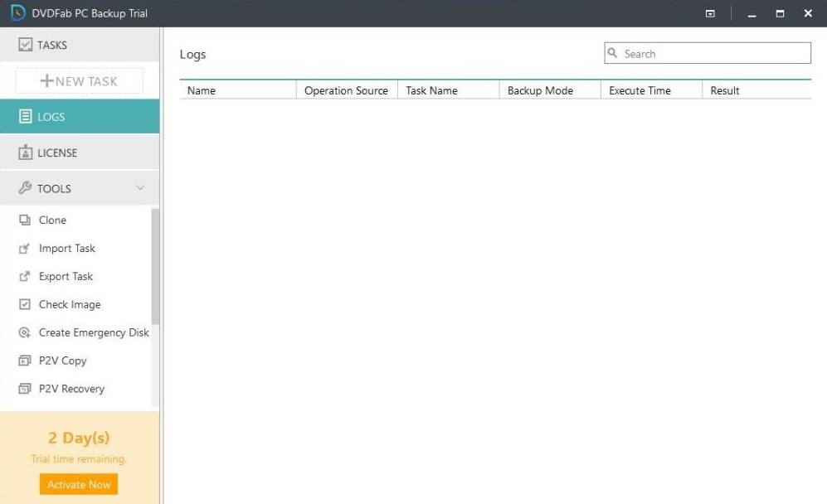Image resolution: width=827 pixels, height=504 pixels.
Task: Sort by Execute Time column header
Action: click(651, 90)
